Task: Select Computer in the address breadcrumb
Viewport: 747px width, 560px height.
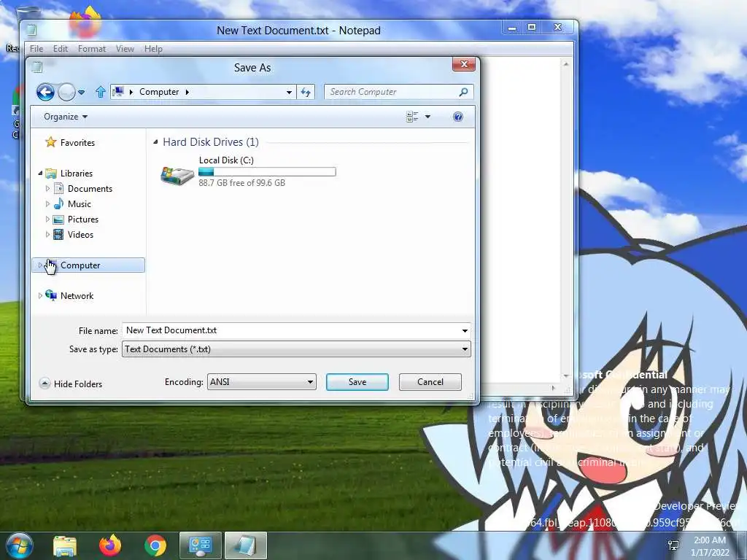Action: tap(159, 92)
